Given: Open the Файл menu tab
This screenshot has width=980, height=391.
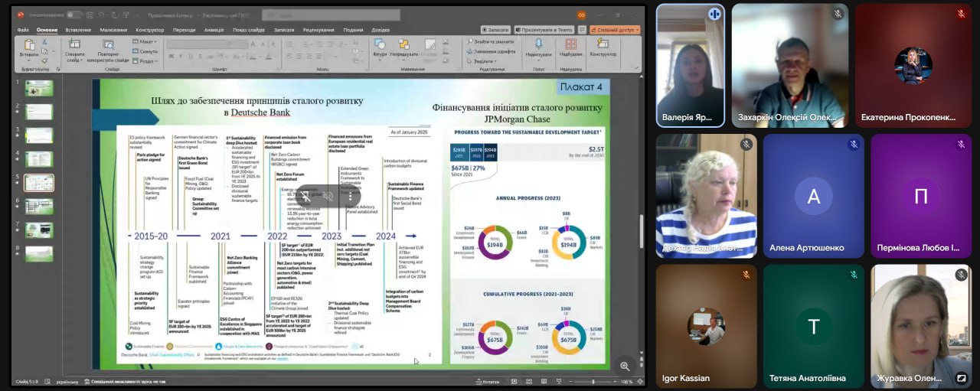Looking at the screenshot, I should (23, 30).
